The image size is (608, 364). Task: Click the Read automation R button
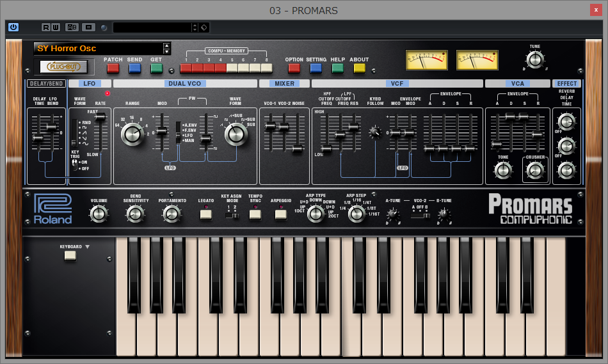coord(46,27)
